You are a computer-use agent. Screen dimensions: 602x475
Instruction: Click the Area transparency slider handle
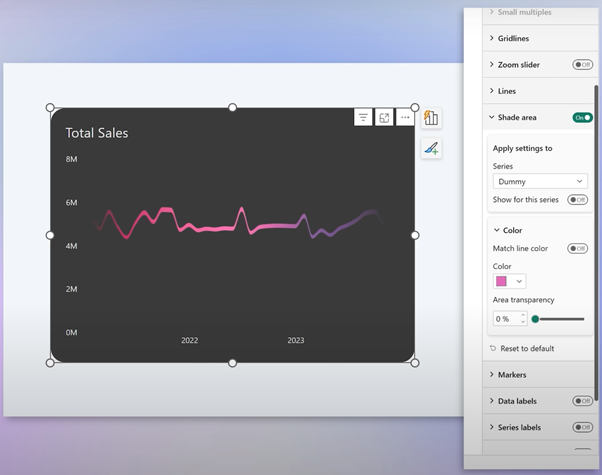coord(535,319)
